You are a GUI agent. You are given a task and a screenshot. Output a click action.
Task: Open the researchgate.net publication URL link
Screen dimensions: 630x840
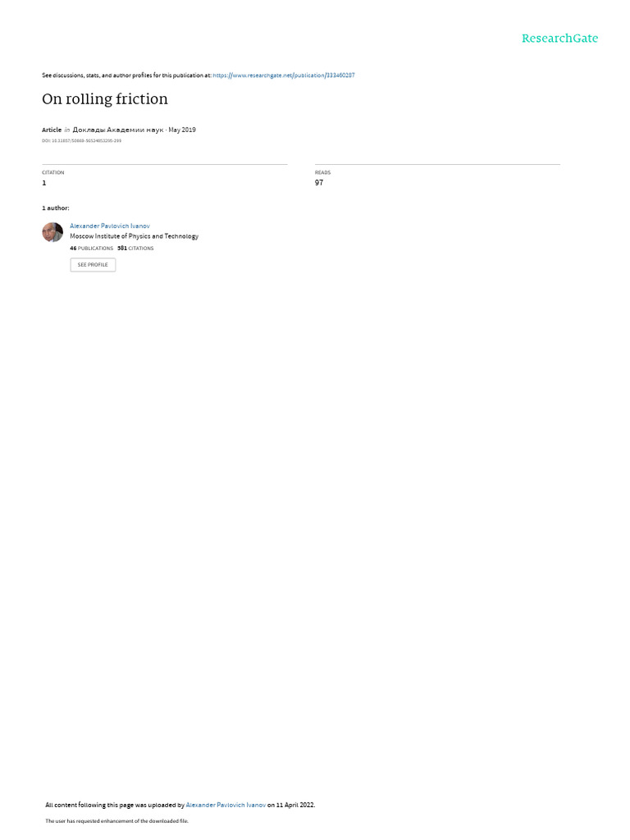click(x=283, y=75)
